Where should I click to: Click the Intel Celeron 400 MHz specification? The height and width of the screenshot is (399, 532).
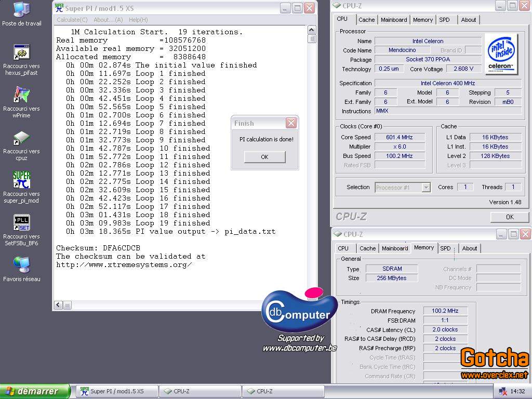click(448, 83)
